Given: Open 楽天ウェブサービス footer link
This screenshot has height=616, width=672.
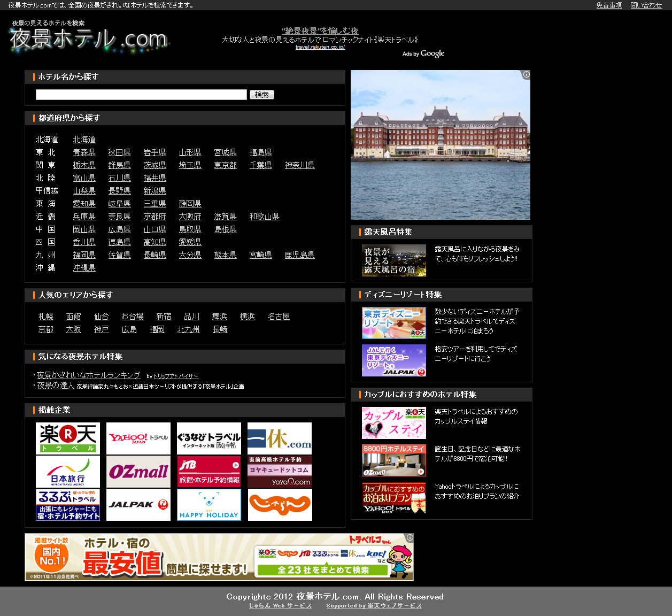Looking at the screenshot, I should pos(374,606).
